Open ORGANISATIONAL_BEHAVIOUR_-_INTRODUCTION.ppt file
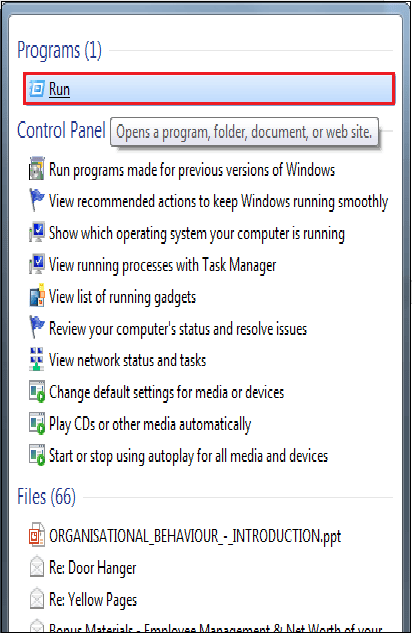 (195, 536)
